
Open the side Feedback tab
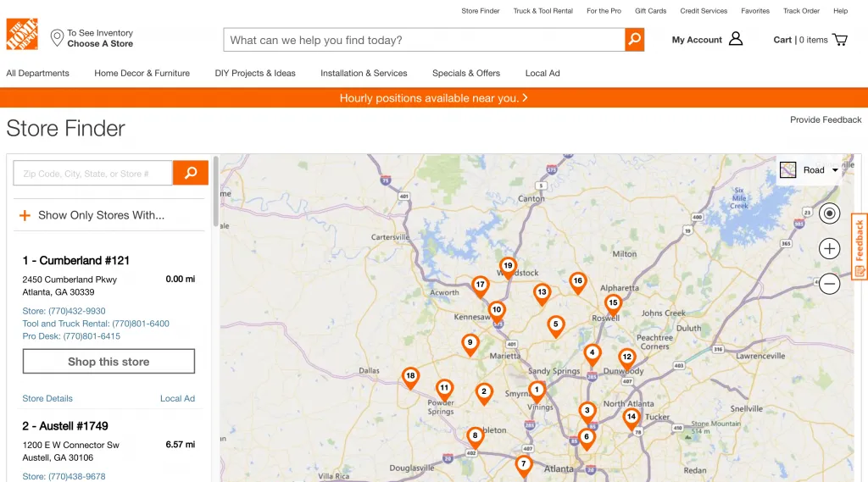tap(860, 247)
